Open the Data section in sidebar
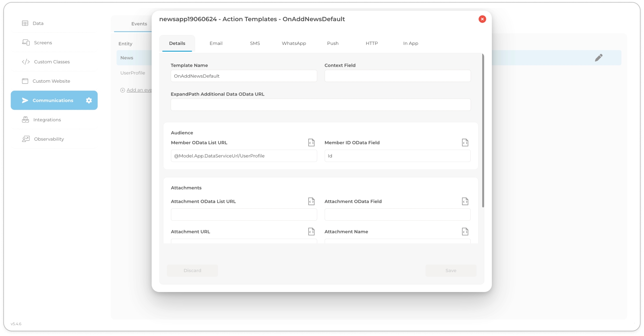The width and height of the screenshot is (644, 336). pos(38,23)
